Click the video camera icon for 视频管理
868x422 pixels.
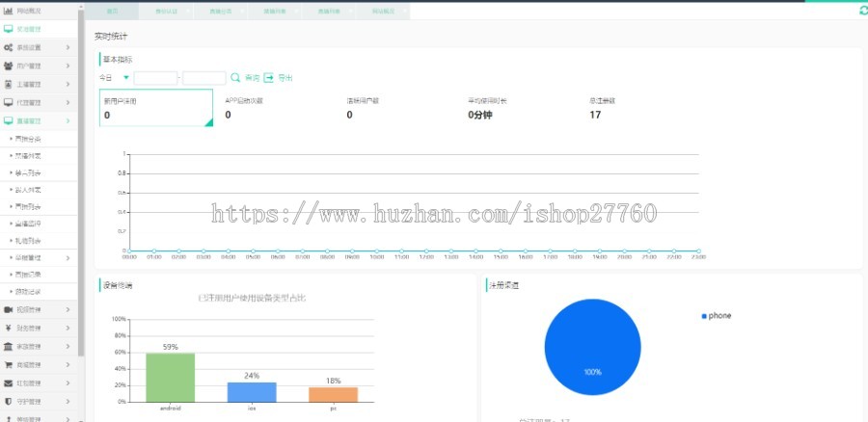(8, 309)
